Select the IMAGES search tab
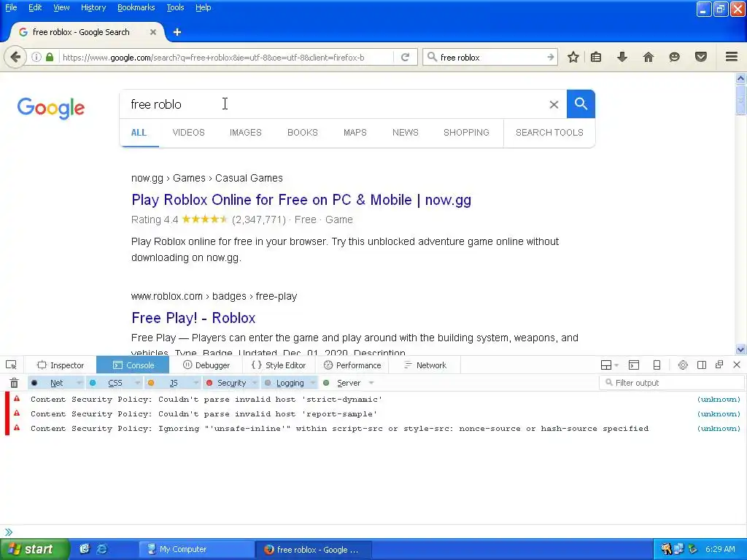 click(x=245, y=133)
